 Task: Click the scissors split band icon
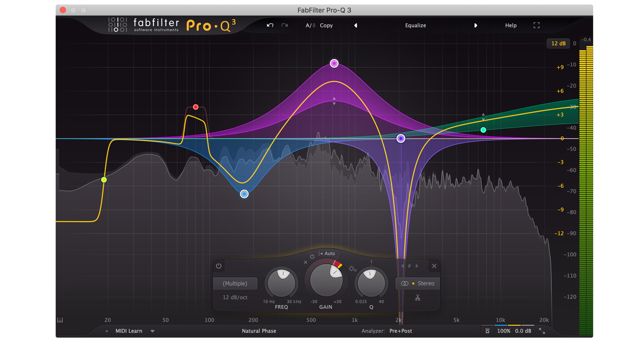418,298
